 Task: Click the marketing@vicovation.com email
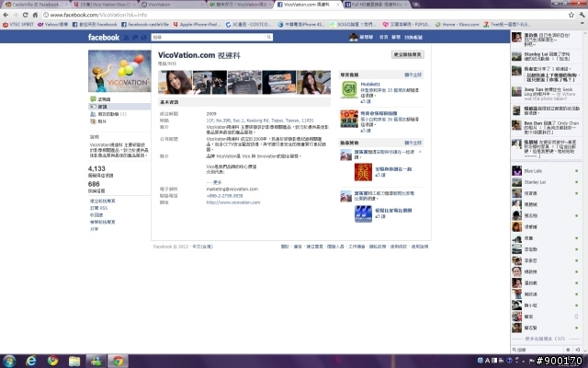click(x=232, y=189)
